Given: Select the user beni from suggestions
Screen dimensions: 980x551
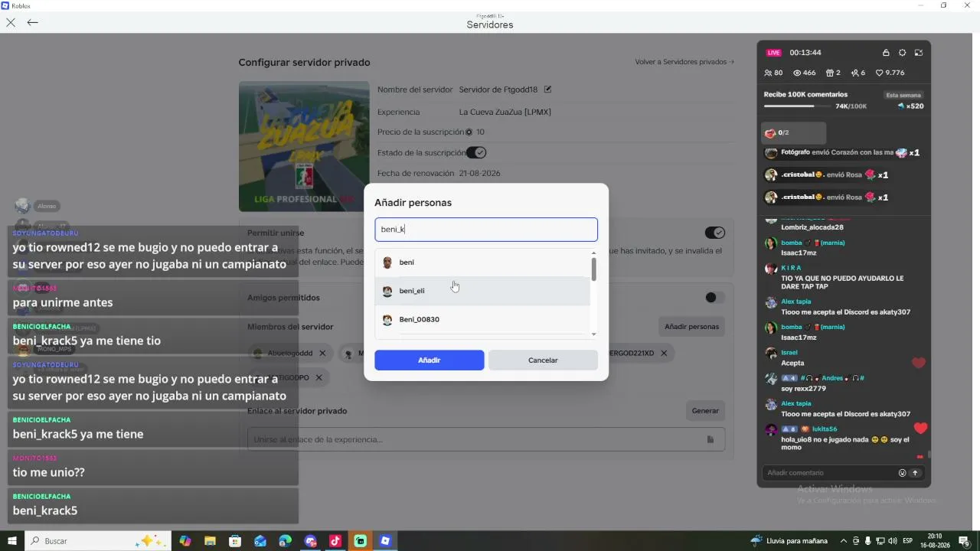Looking at the screenshot, I should [x=482, y=262].
